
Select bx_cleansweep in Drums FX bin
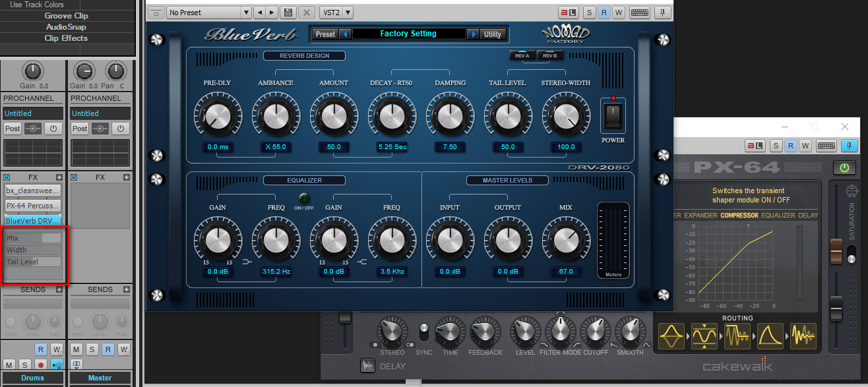point(33,191)
